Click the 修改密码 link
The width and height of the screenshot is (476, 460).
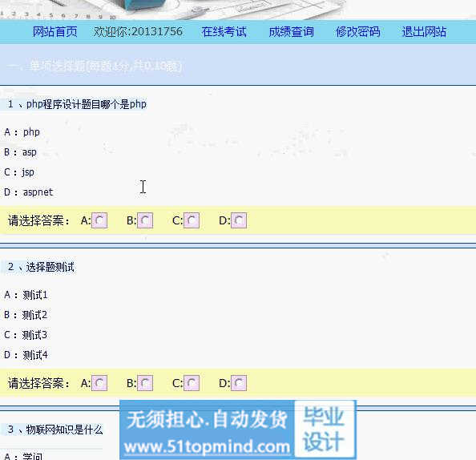pyautogui.click(x=358, y=31)
